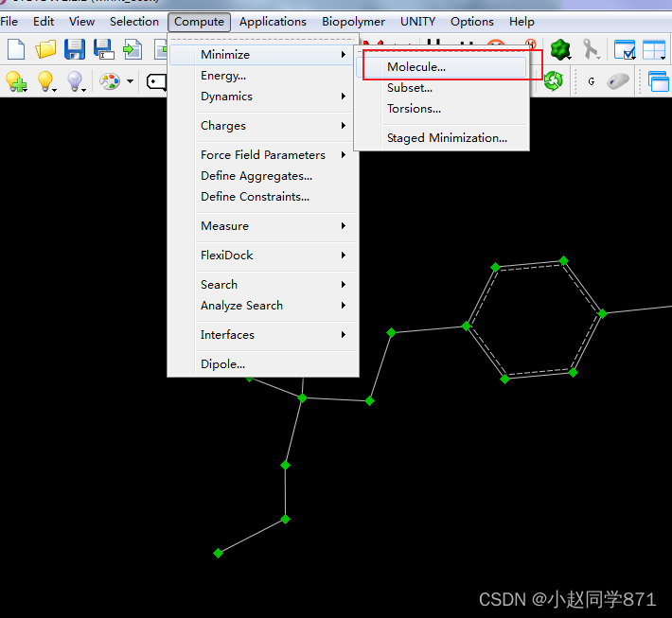This screenshot has width=672, height=618.
Task: Click the FlexiDock menu entry label
Action: 227,255
